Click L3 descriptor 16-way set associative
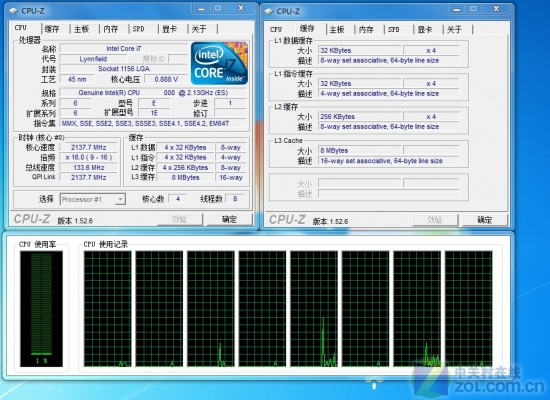Viewport: 550px width, 400px height. 389,161
